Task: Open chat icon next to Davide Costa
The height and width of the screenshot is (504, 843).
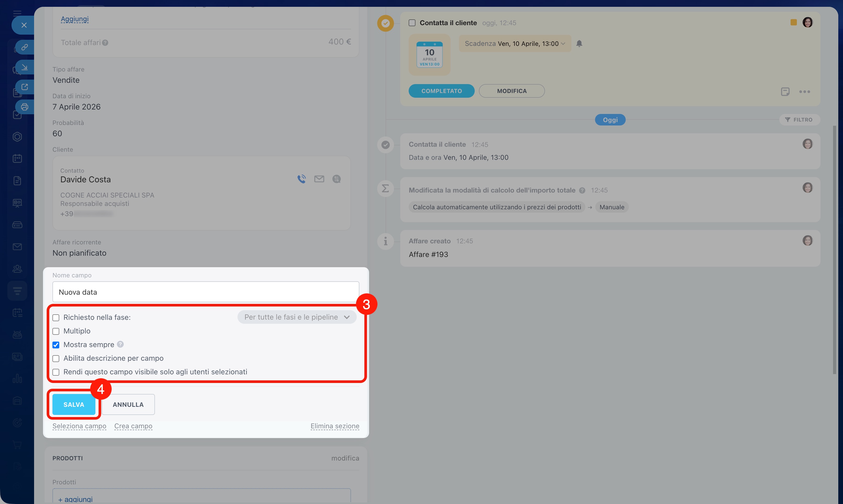Action: pos(336,179)
